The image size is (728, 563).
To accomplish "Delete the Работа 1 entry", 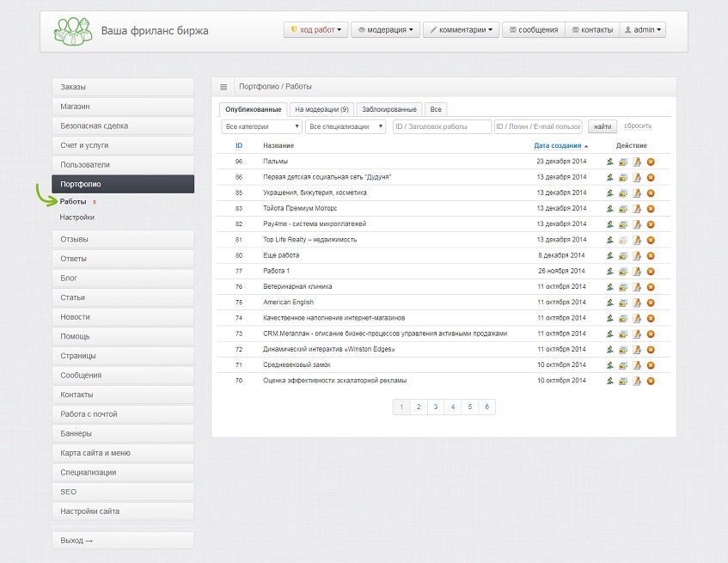I will coord(651,271).
